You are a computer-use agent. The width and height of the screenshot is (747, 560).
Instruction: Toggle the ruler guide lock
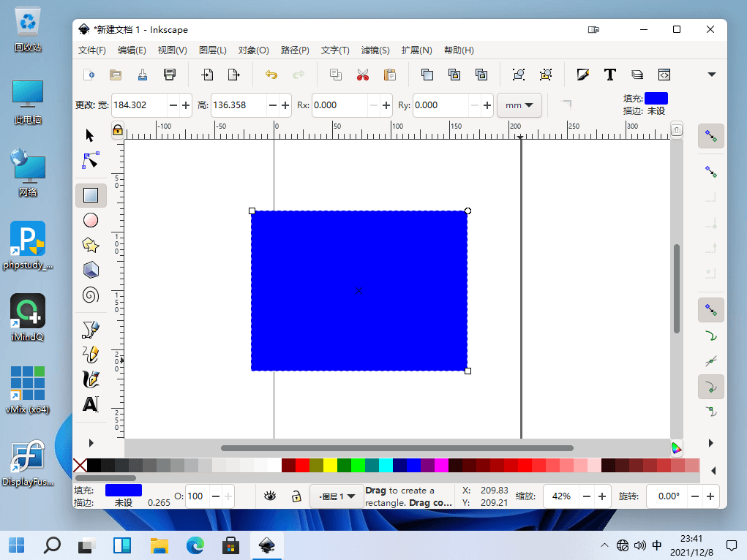click(118, 130)
